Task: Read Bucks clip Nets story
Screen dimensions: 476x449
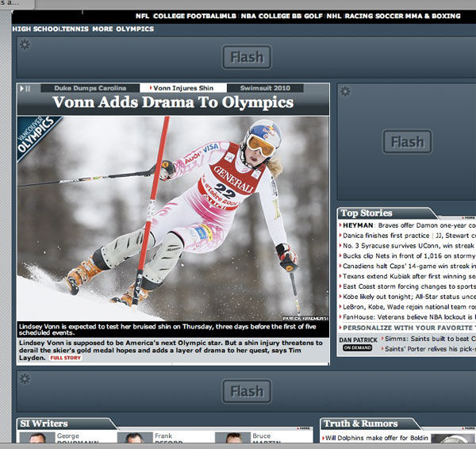Action: [408, 256]
